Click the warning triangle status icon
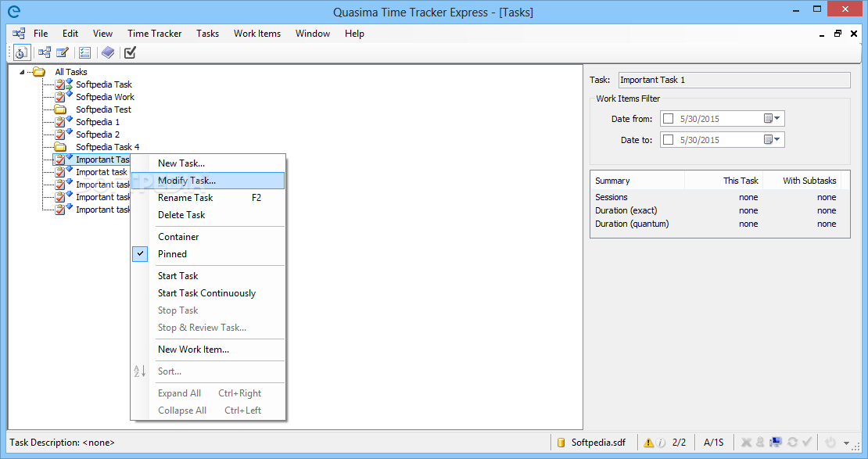Image resolution: width=868 pixels, height=459 pixels. click(648, 443)
